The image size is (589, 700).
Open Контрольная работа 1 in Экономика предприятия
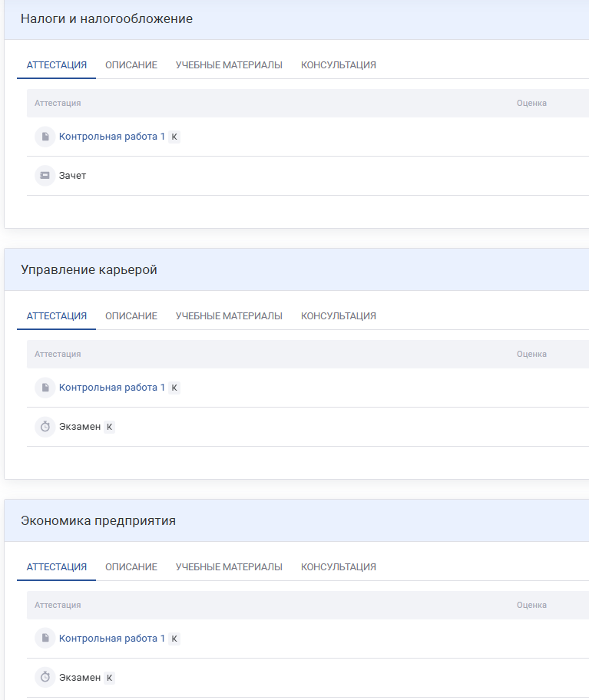coord(112,639)
